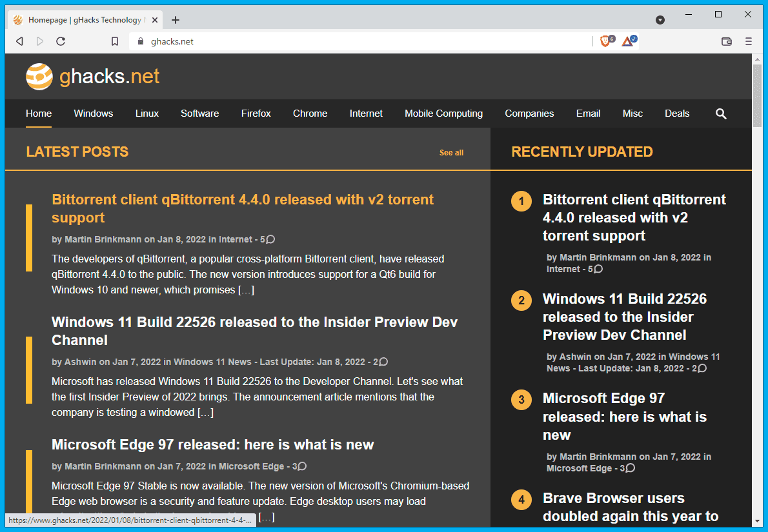Select the Firefox menu item
Screen dimensions: 768x532
pos(256,113)
